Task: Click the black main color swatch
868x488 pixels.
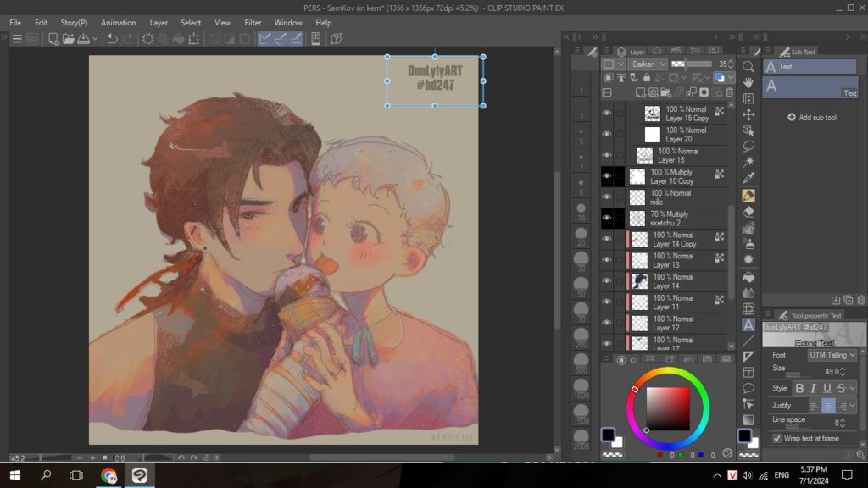Action: tap(609, 435)
